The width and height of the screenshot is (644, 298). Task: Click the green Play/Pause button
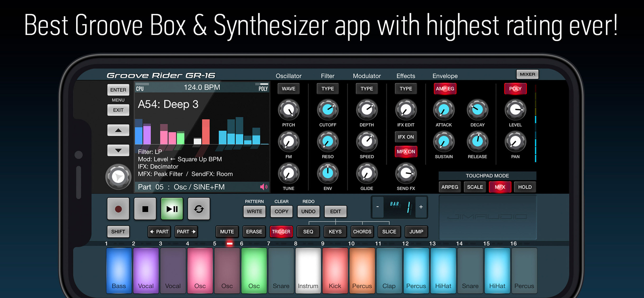[x=172, y=209]
